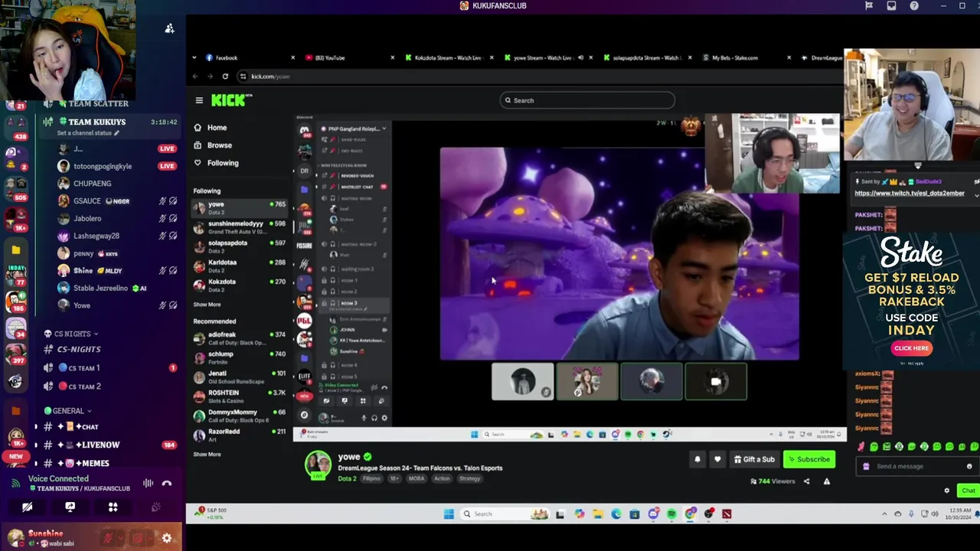Open sunshinemelodyyy channel in Following
Viewport: 980px width, 551px height.
pyautogui.click(x=240, y=227)
